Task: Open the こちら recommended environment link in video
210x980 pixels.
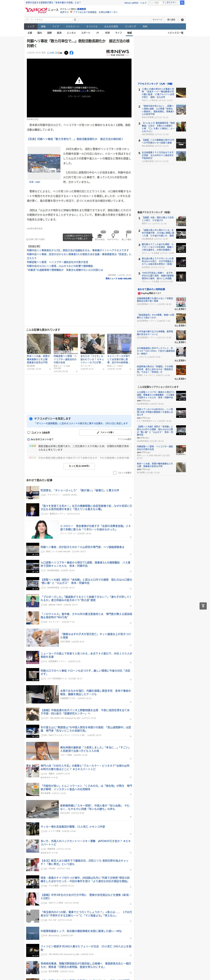Action: (83, 91)
